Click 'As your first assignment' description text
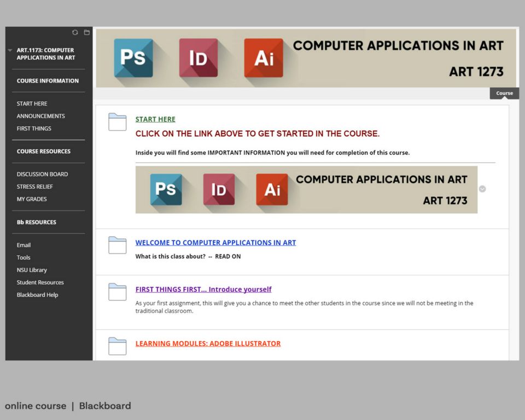525x420 pixels. point(305,307)
